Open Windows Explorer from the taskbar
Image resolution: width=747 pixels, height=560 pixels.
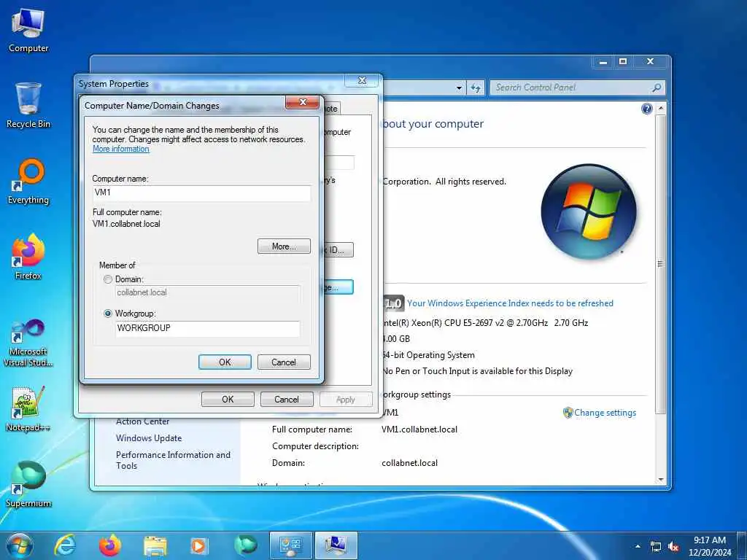tap(155, 546)
